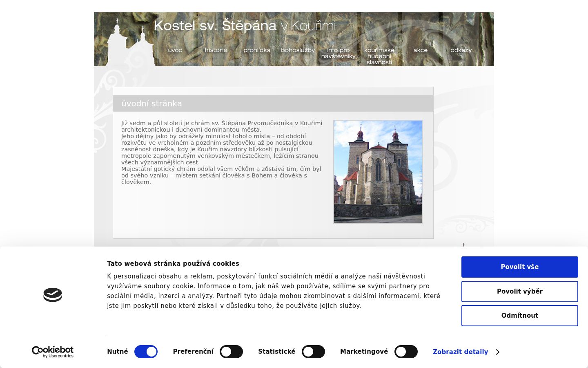Open the Zobrazit detaily link
This screenshot has height=368, width=588.
(460, 352)
